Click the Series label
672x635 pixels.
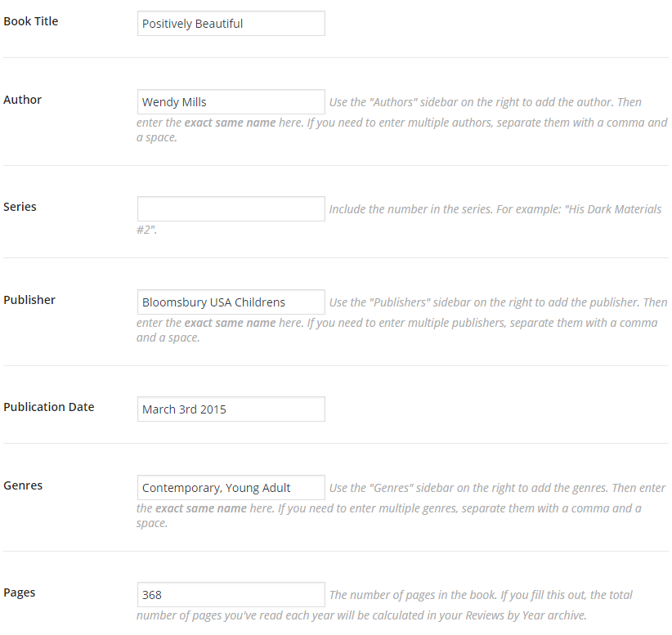(x=20, y=207)
